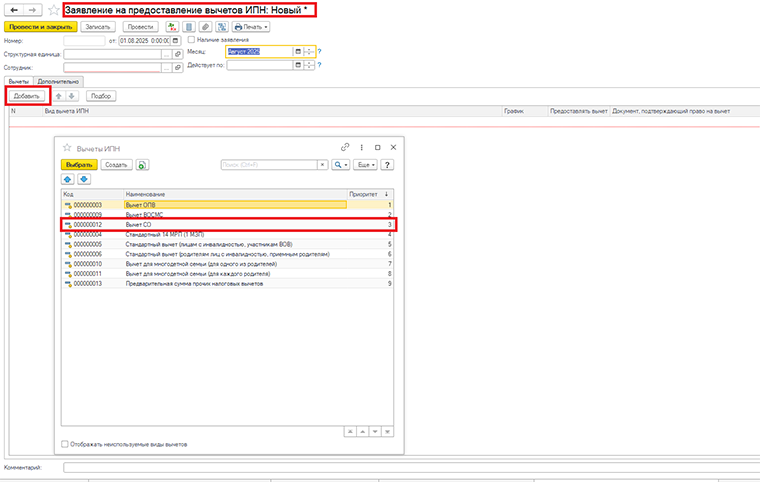Click the yellow Выбрать button
Viewport: 760px width, 482px height.
pos(79,165)
